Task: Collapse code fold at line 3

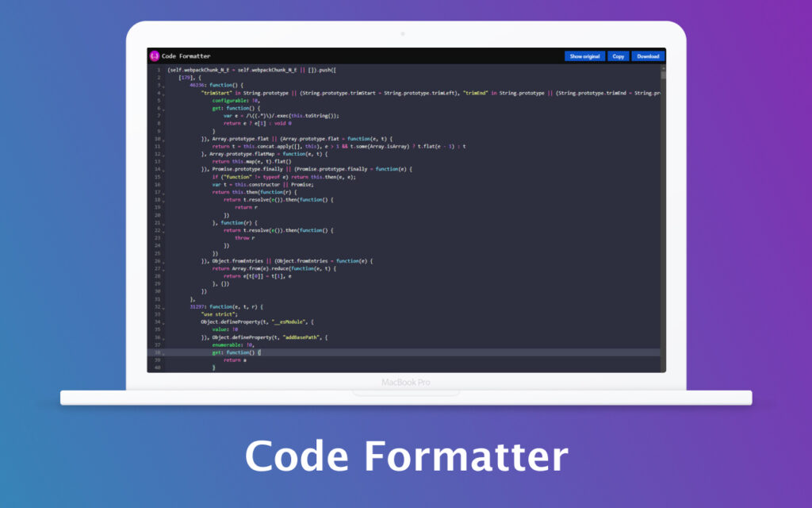Action: pyautogui.click(x=163, y=86)
